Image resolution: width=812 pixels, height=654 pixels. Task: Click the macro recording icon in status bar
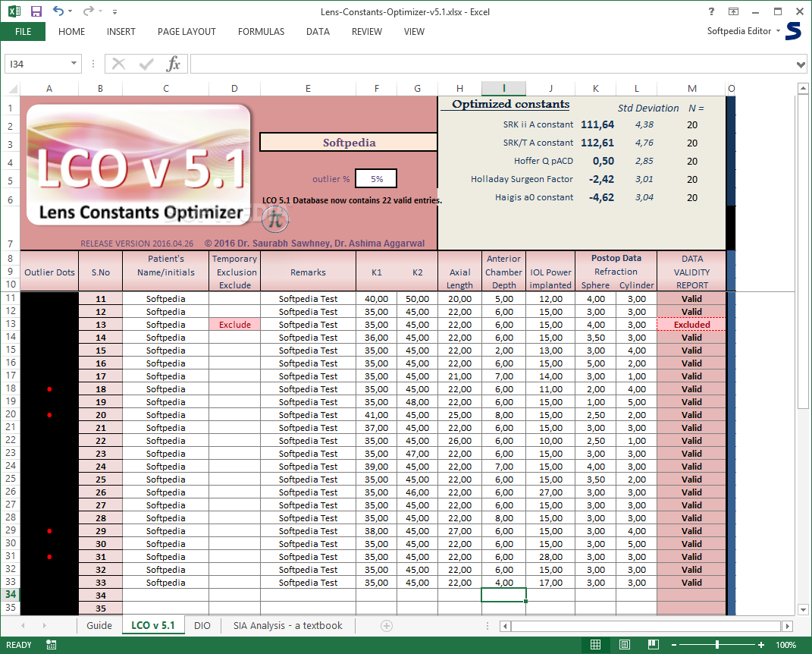pyautogui.click(x=52, y=645)
